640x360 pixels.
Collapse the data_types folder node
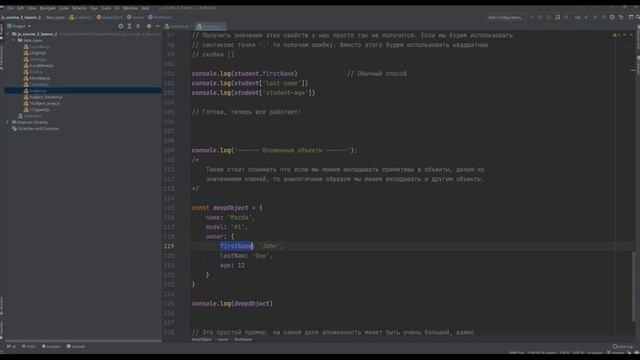(x=14, y=40)
